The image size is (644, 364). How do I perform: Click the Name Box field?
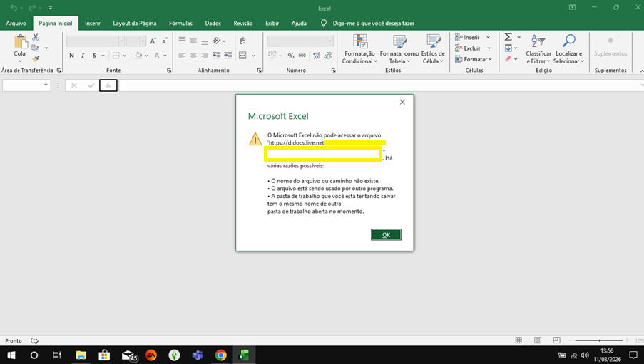point(23,85)
